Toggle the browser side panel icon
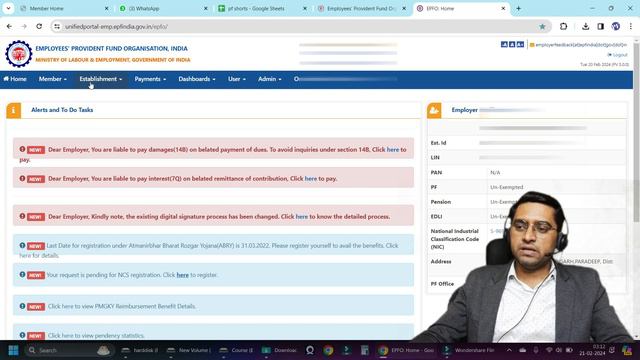Image resolution: width=640 pixels, height=360 pixels. 600,27
